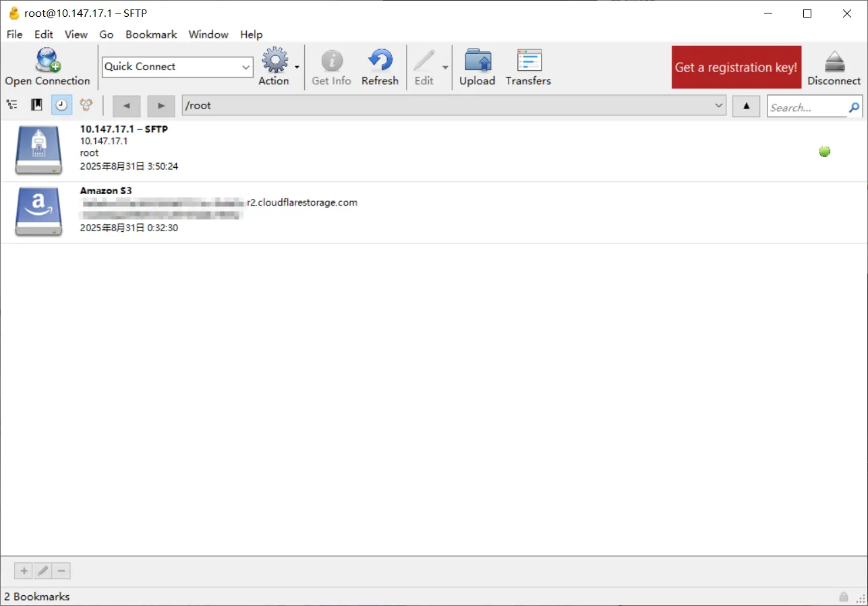Toggle the History view clock icon
Viewport: 868px width, 606px height.
click(x=61, y=104)
